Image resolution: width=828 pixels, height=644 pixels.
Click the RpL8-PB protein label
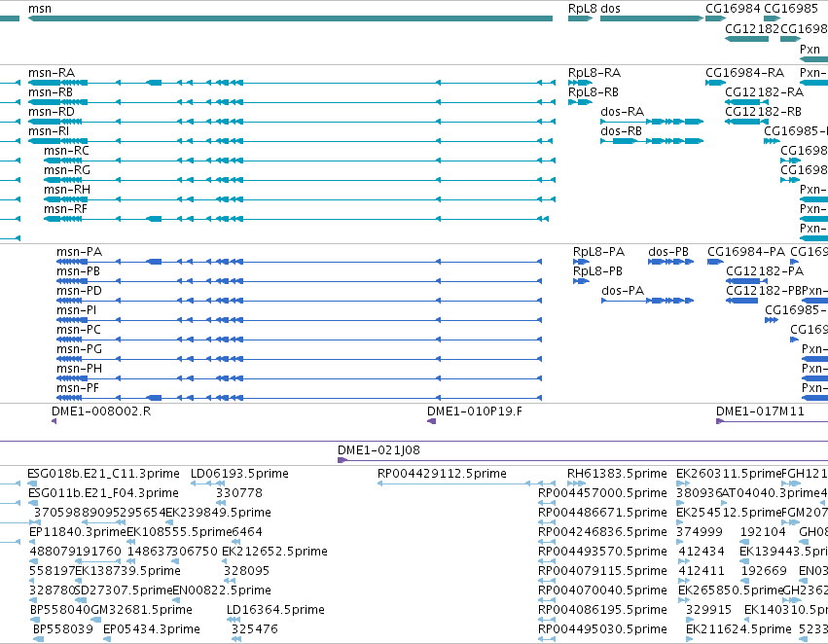tap(597, 270)
